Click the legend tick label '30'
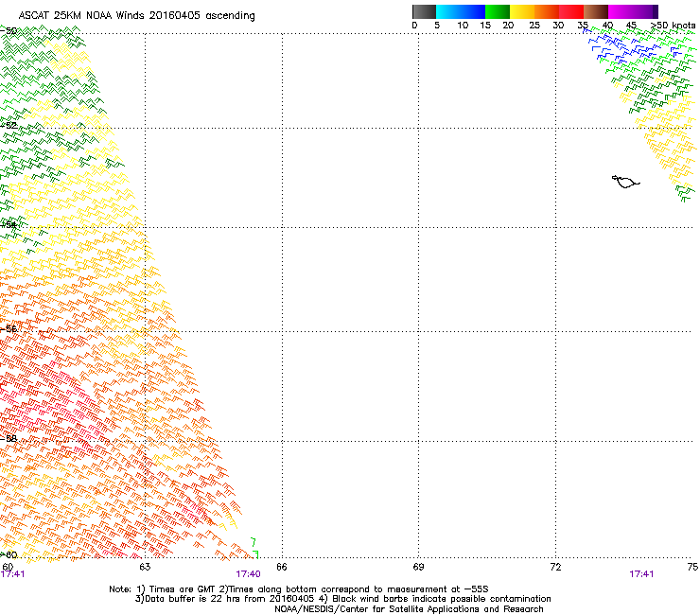The height and width of the screenshot is (615, 700). point(558,26)
